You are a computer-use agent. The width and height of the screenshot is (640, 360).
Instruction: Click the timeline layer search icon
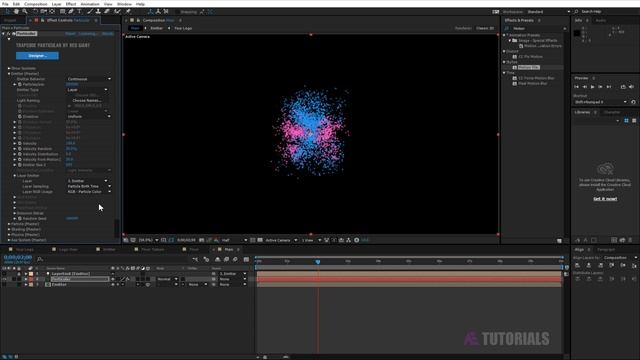(40, 259)
